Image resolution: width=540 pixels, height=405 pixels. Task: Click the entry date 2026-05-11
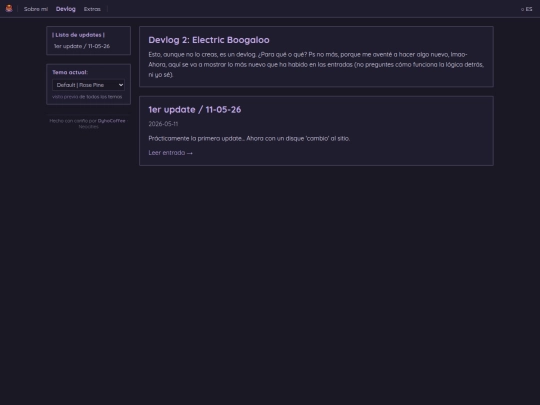click(x=163, y=124)
